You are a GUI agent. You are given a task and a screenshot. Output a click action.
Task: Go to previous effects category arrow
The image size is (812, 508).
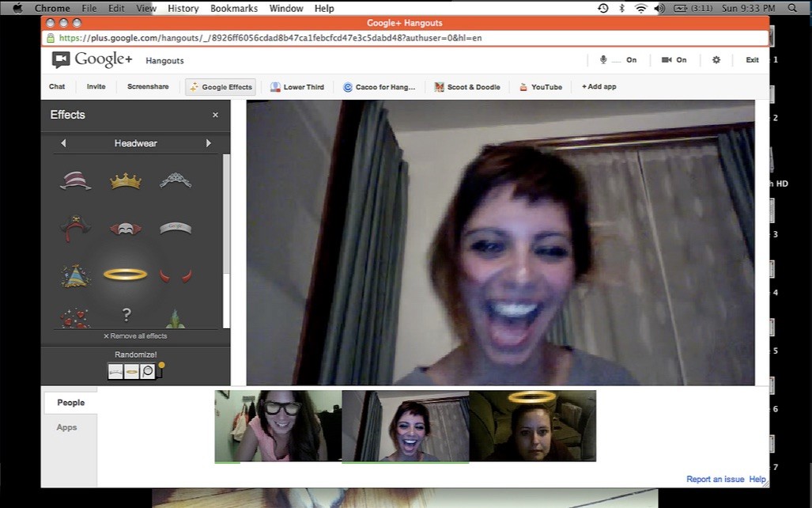[x=63, y=143]
